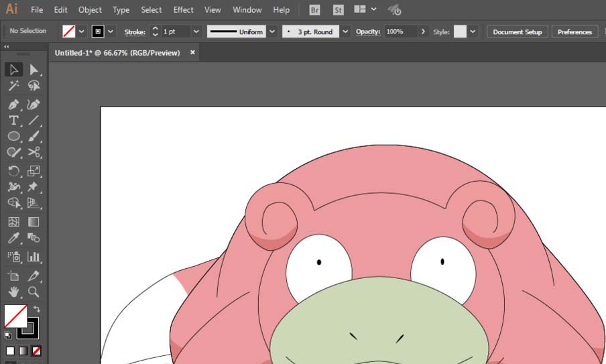Switch the paint mode to Gradient
The height and width of the screenshot is (364, 606).
point(23,351)
